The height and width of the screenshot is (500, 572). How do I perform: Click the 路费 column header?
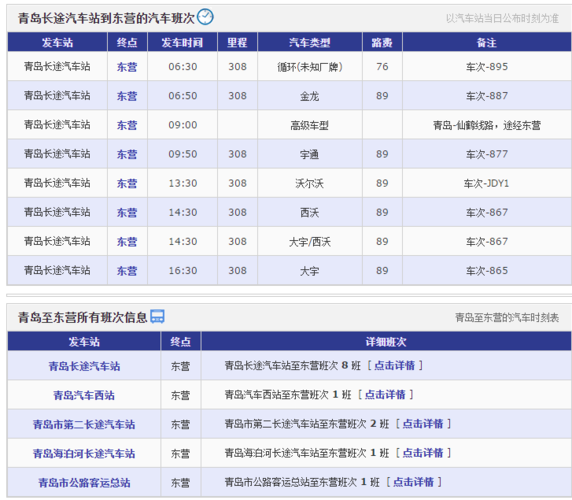382,42
